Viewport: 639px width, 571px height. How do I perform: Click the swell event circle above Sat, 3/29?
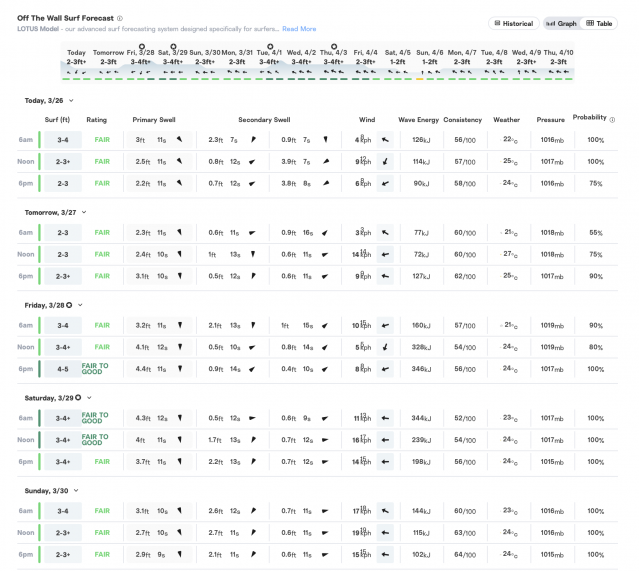173,46
